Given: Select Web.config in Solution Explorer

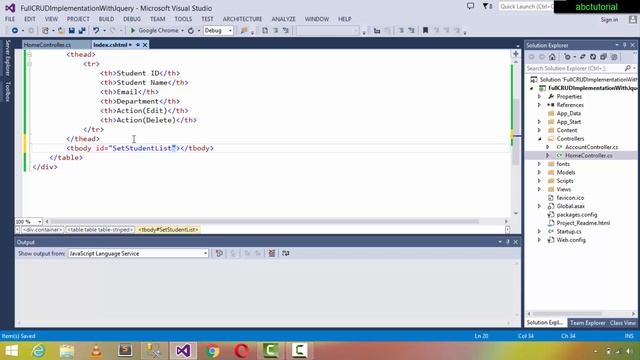Looking at the screenshot, I should [x=571, y=240].
